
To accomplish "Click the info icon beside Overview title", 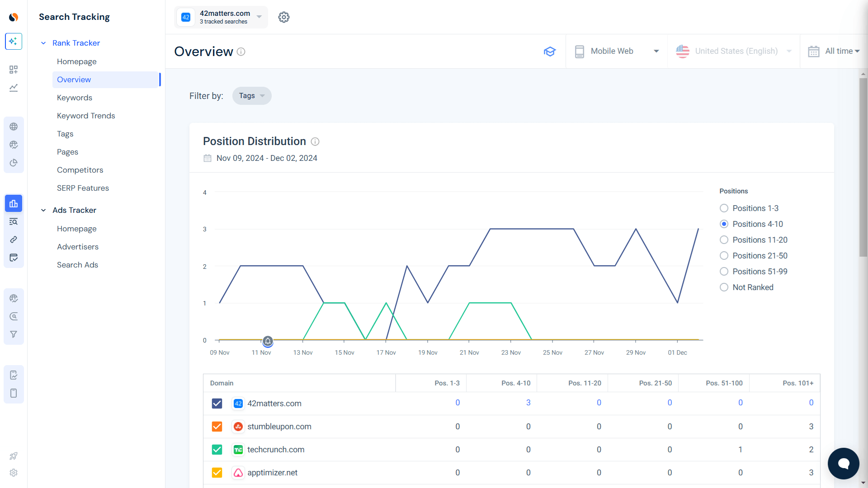I will [x=241, y=52].
